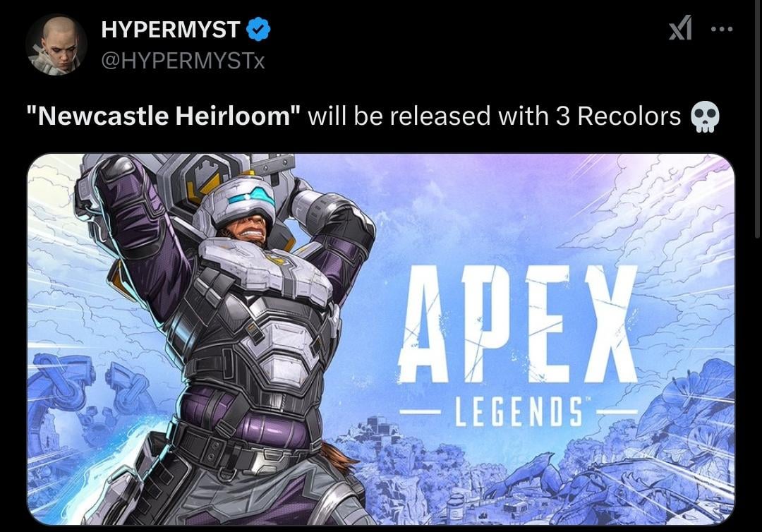The width and height of the screenshot is (762, 532).
Task: Click the LEGENDS wordmark under the APEX logo
Action: point(518,412)
